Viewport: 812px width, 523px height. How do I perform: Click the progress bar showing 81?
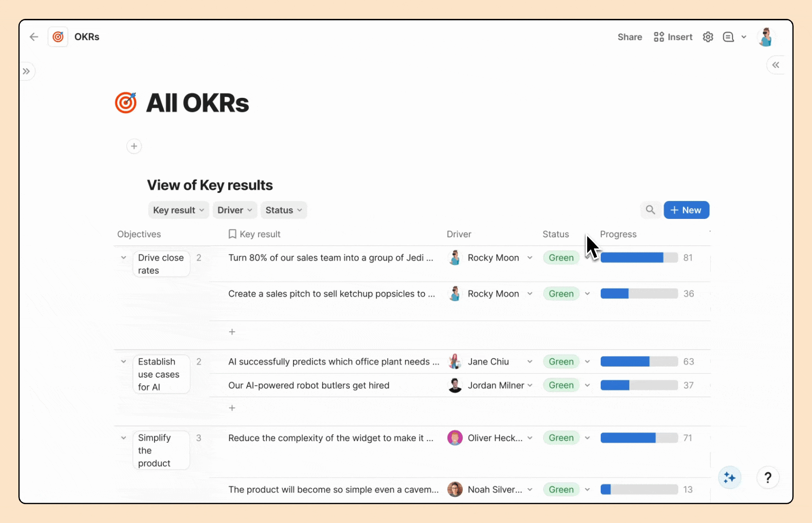coord(639,258)
